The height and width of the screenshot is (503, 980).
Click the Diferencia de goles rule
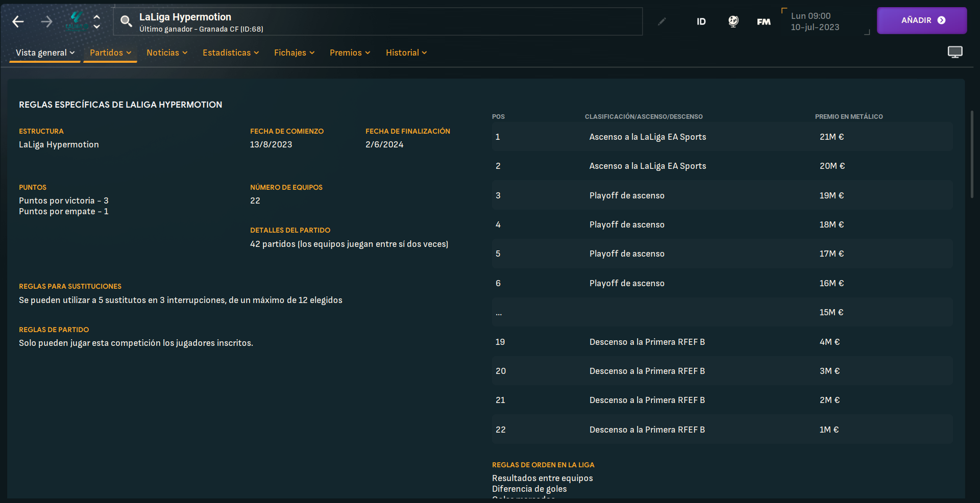(529, 489)
